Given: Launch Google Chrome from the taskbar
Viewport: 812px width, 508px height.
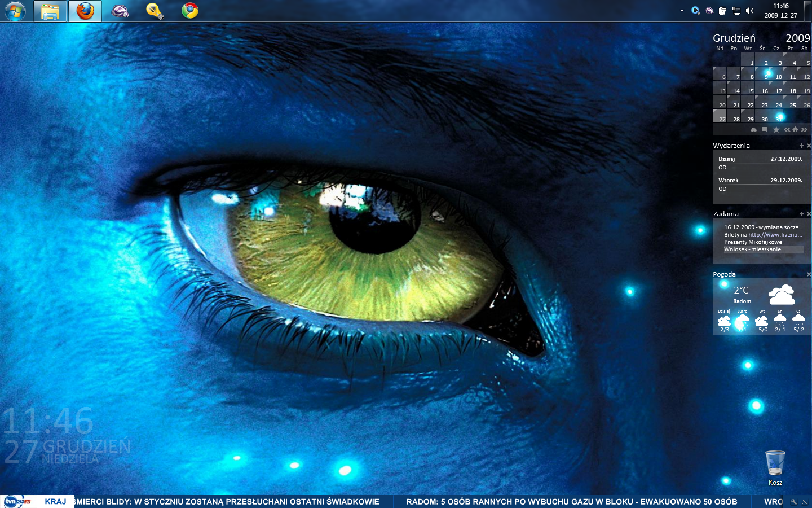Looking at the screenshot, I should (190, 11).
